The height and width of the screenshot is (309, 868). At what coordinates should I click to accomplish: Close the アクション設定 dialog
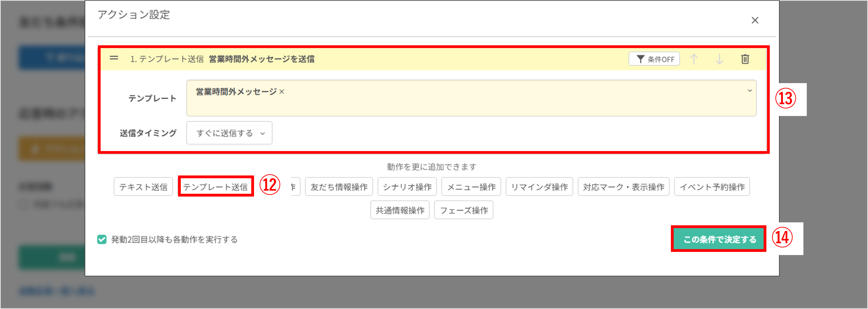pos(755,20)
